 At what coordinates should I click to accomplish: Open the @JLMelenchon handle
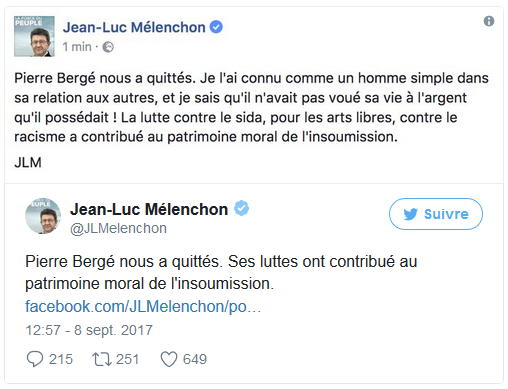118,228
